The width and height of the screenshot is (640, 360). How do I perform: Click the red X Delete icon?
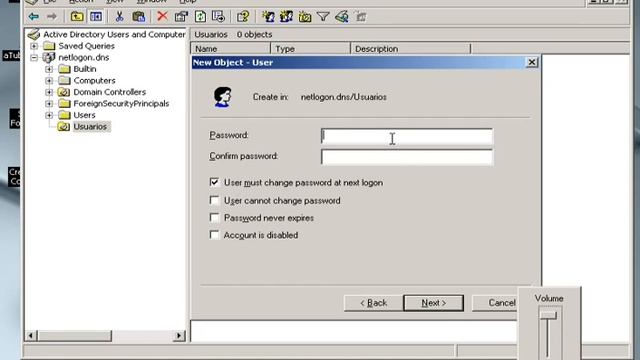162,16
